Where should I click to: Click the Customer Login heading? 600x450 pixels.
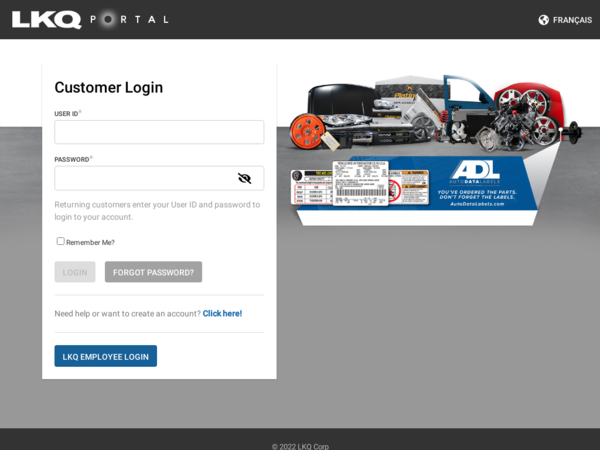coord(109,87)
